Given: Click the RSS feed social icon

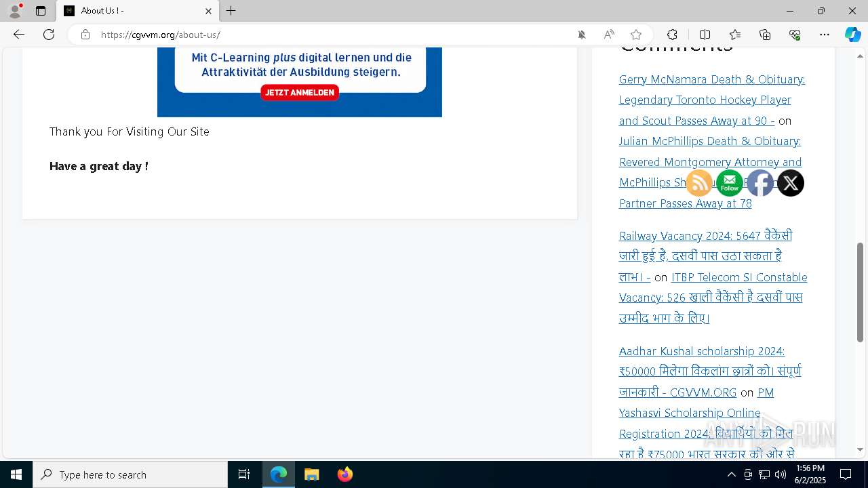Looking at the screenshot, I should click(699, 183).
